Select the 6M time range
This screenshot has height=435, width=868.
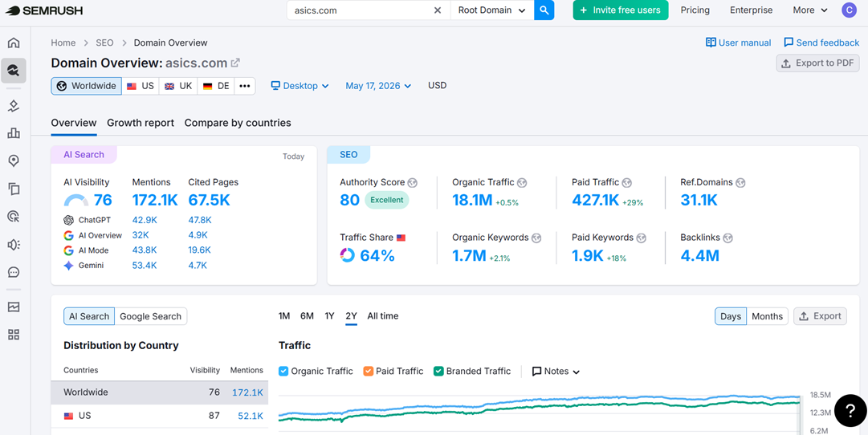click(x=308, y=316)
